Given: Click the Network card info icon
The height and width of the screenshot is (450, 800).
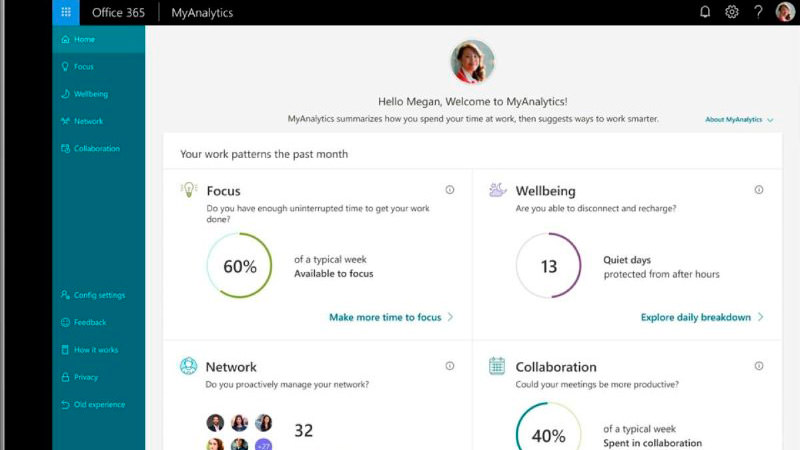Looking at the screenshot, I should point(450,366).
